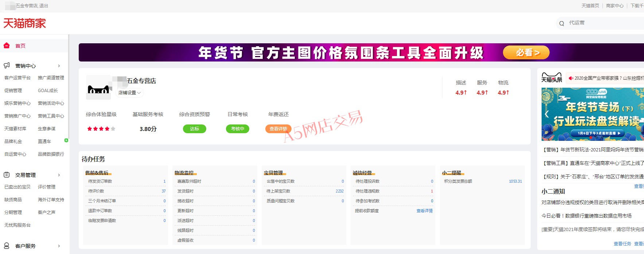Click the 年货节专场 carousel image
Image resolution: width=644 pixels, height=254 pixels.
pyautogui.click(x=593, y=114)
